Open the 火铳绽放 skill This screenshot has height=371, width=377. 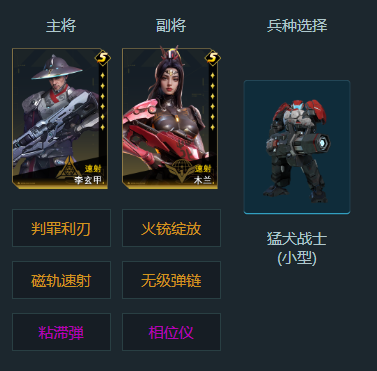click(x=171, y=228)
